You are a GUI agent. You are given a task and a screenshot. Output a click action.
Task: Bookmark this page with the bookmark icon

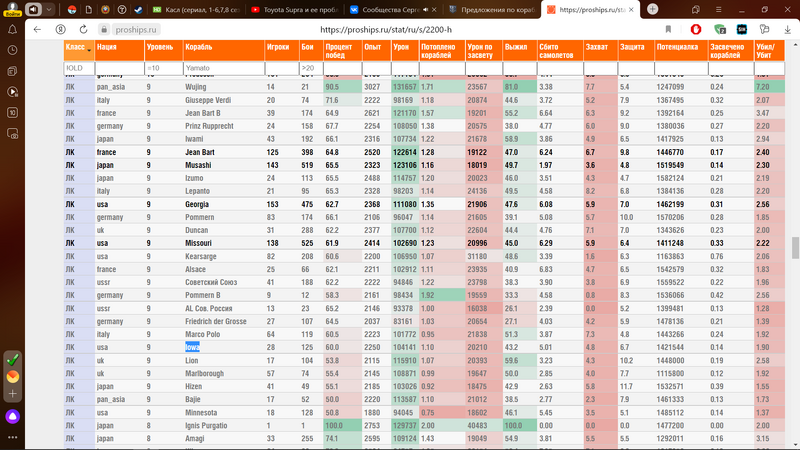click(x=668, y=30)
